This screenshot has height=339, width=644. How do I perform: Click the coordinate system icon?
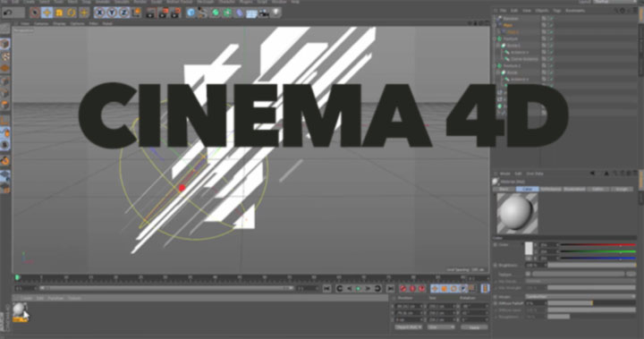pos(136,13)
